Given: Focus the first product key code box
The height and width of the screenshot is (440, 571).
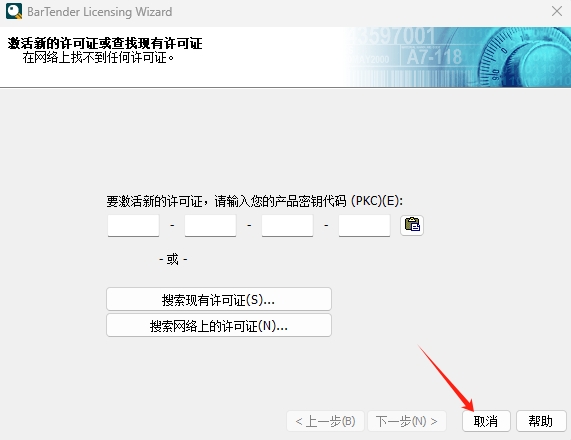Looking at the screenshot, I should coord(133,225).
